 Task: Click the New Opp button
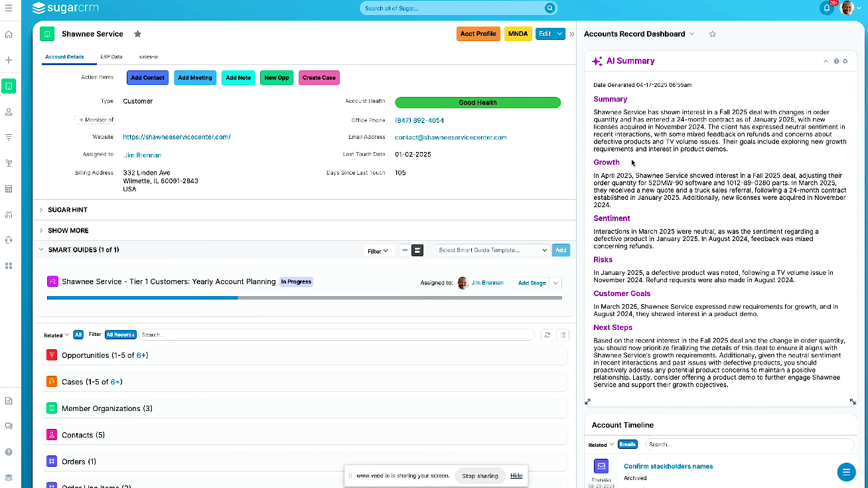(x=277, y=78)
